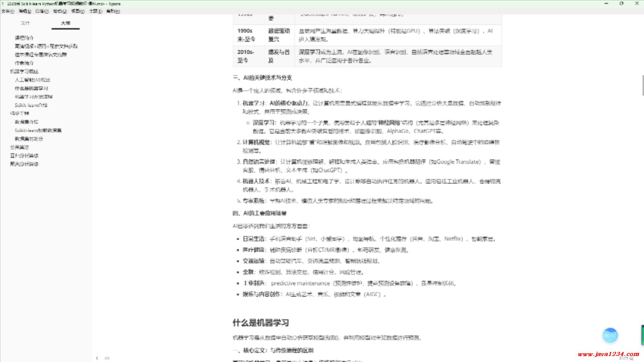Click 课程简介 in the outline
644x362 pixels.
(24, 38)
